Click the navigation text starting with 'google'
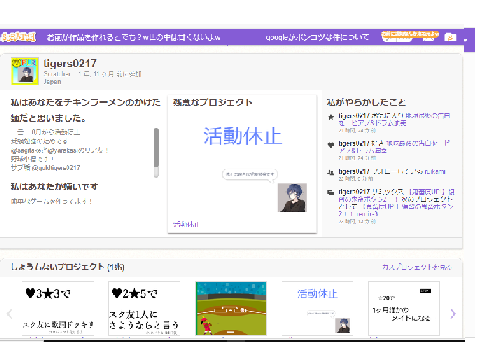This screenshot has width=480, height=360. (317, 37)
